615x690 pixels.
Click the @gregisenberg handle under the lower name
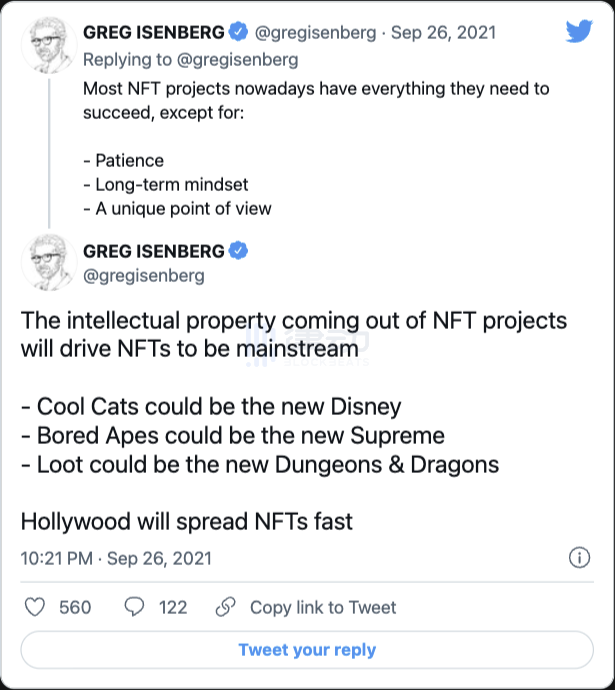[x=144, y=275]
